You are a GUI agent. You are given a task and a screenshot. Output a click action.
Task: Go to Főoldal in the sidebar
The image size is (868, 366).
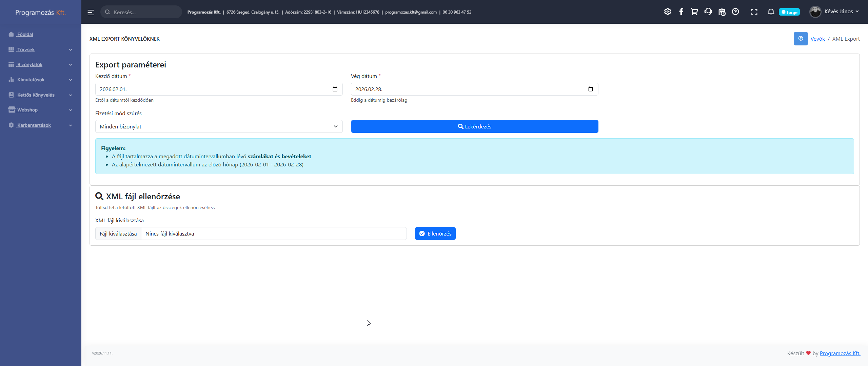(x=25, y=34)
